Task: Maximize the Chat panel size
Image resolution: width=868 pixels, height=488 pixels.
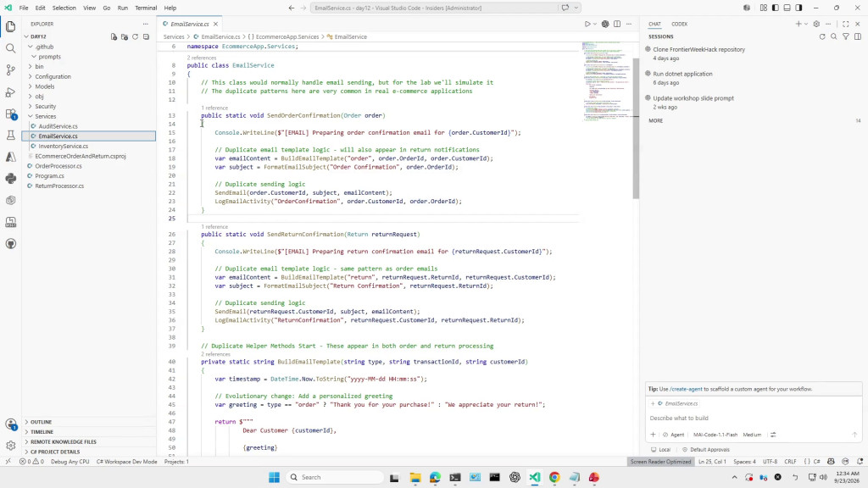Action: click(845, 24)
